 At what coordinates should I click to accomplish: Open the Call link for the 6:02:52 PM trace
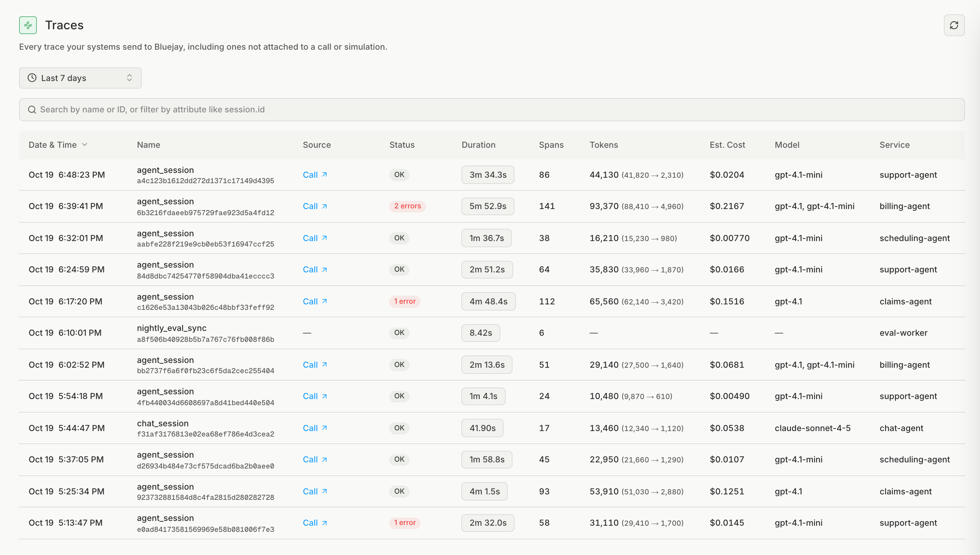(x=315, y=364)
